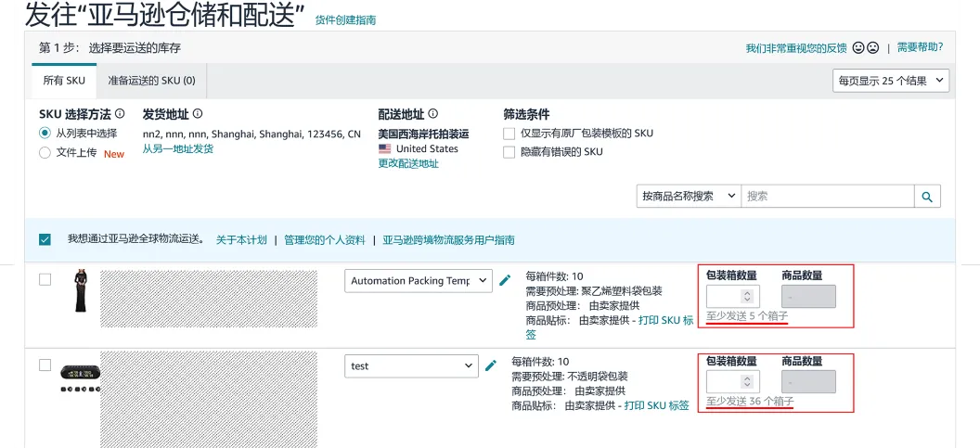Check 隐藏有错误的 SKU
The width and height of the screenshot is (980, 448).
[x=509, y=152]
